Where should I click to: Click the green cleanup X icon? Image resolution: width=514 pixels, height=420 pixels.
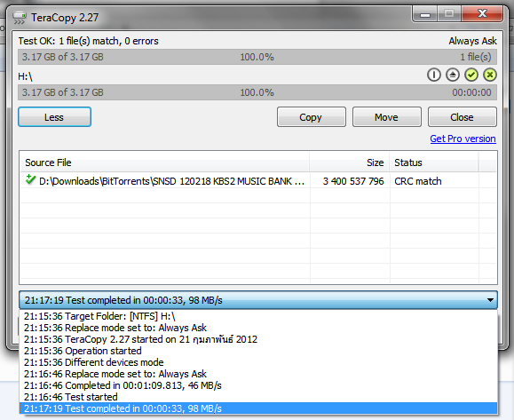coord(490,75)
